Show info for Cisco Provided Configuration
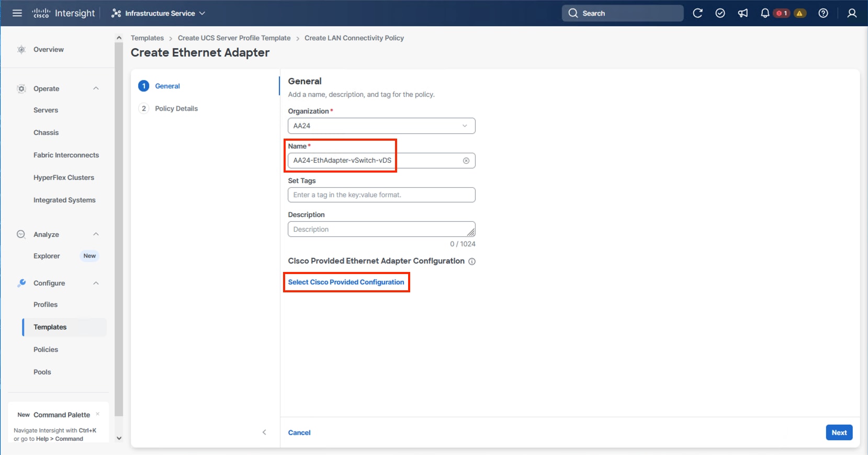The image size is (868, 455). [x=472, y=261]
